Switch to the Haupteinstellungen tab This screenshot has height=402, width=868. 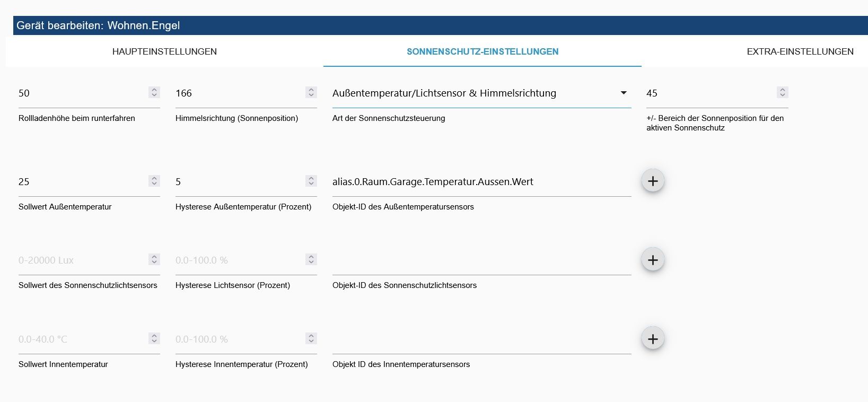[164, 51]
